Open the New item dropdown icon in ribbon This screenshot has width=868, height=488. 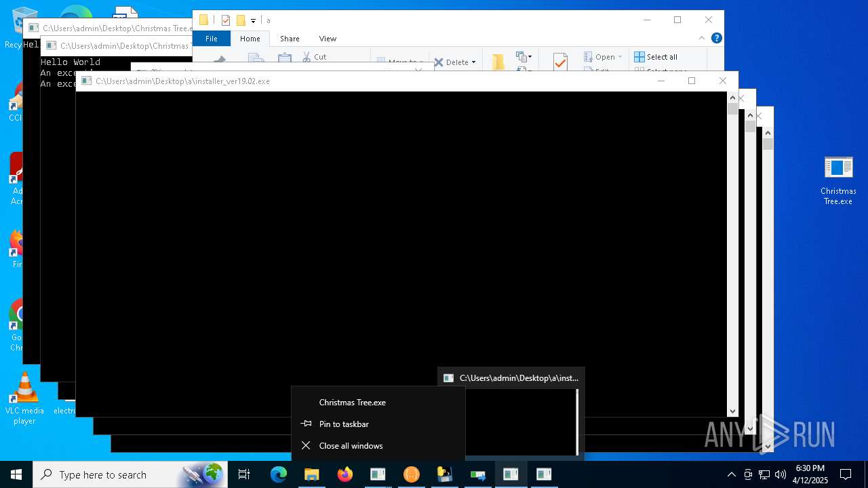click(x=524, y=57)
